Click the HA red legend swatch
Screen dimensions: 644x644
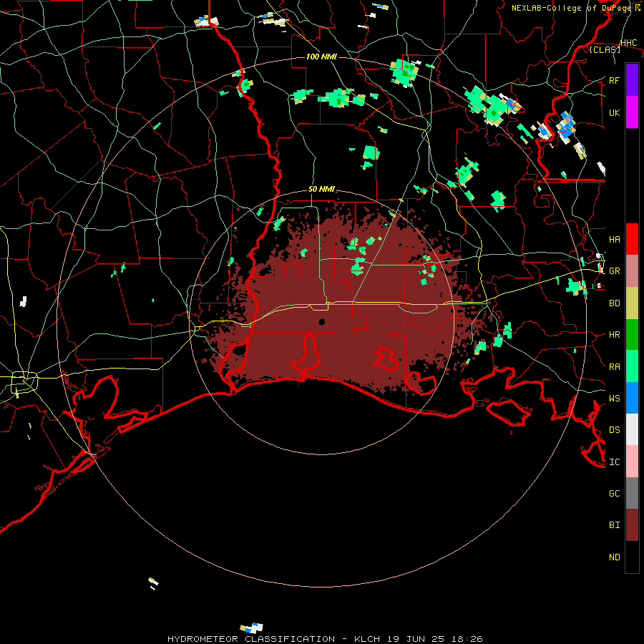tap(632, 239)
